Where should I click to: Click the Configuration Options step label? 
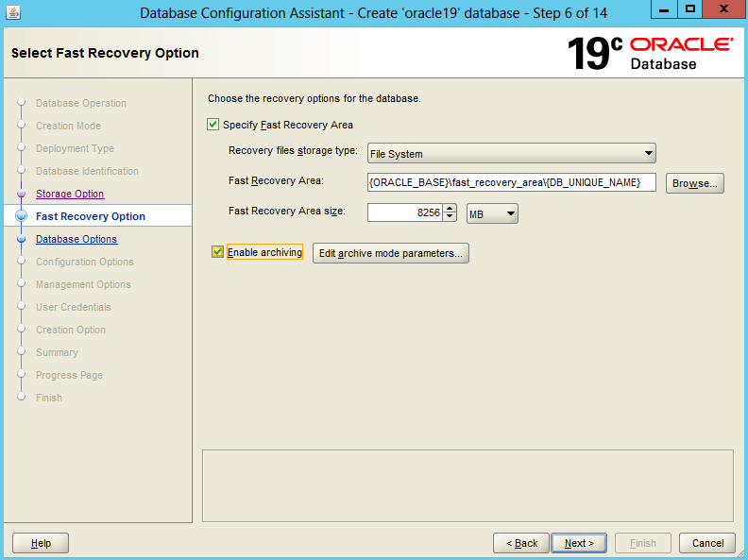point(84,262)
